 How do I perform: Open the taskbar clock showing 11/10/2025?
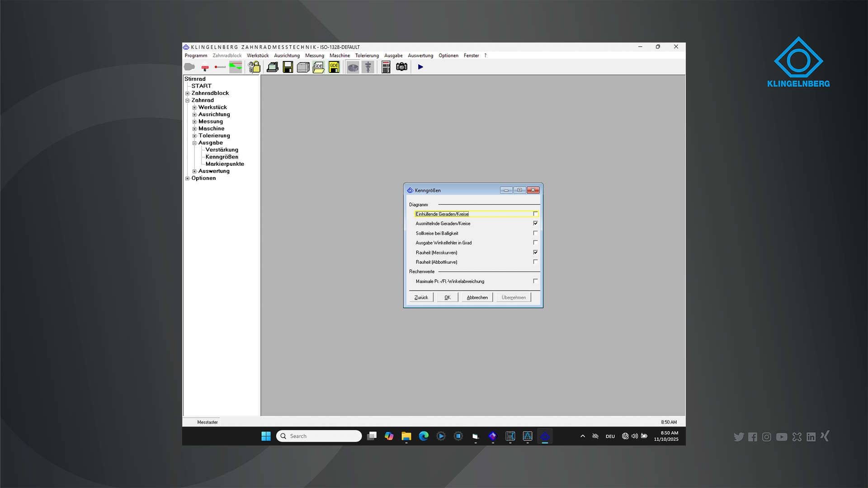pos(666,436)
